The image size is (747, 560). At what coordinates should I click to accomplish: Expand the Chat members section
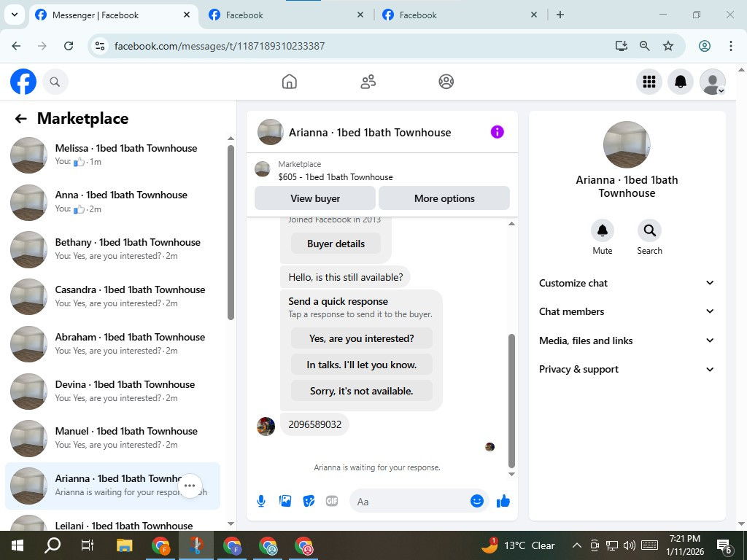[627, 311]
